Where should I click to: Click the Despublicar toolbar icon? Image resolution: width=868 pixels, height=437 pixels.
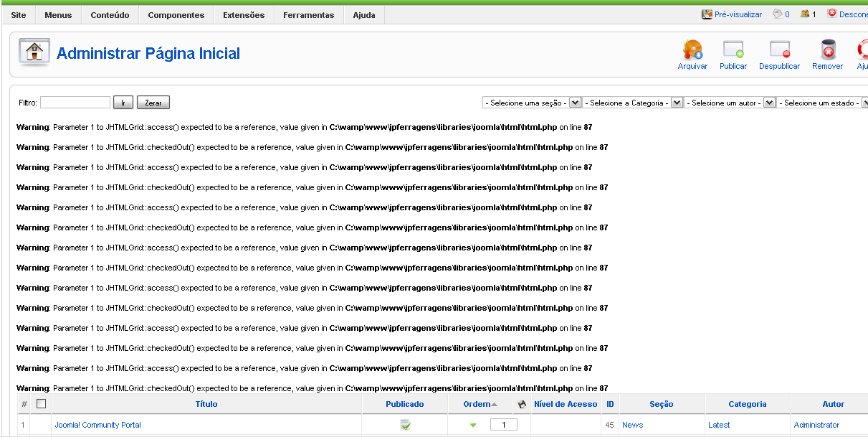(x=779, y=50)
